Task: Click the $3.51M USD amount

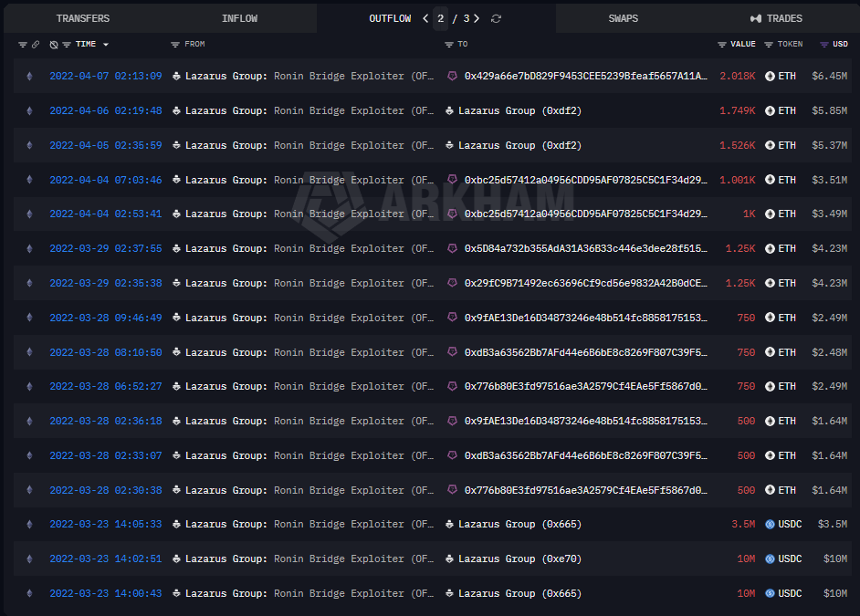Action: (829, 180)
